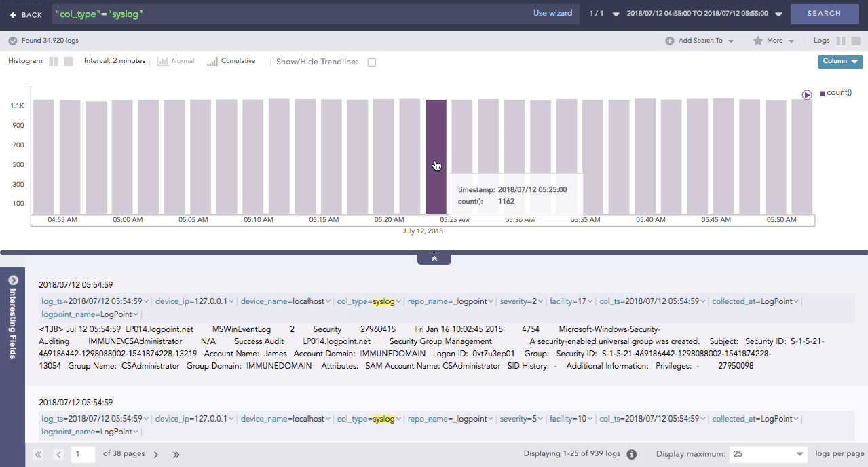Change the Display maximum logs per page value
Screen dimensions: 868x467
tap(767, 453)
